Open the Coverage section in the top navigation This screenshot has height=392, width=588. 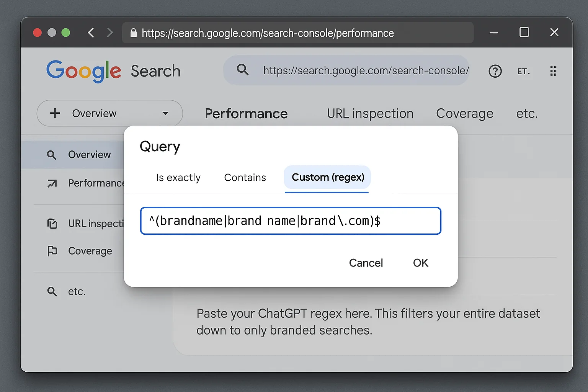coord(464,113)
